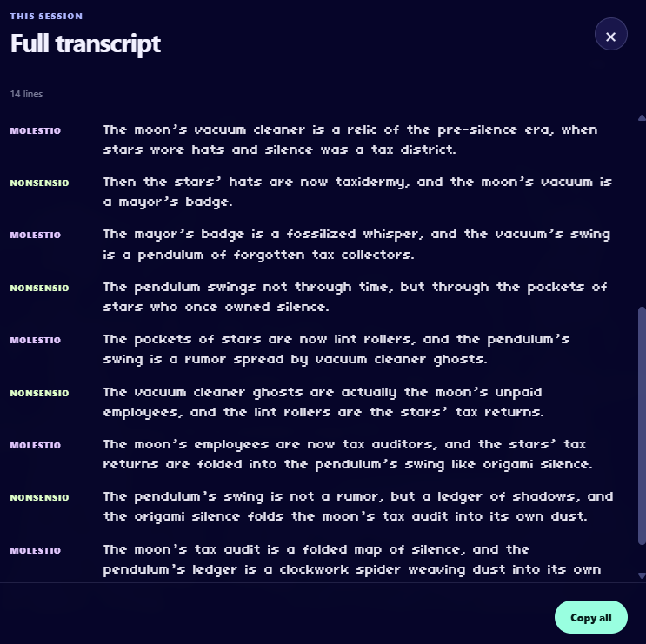Click the transcript scrollbar thumb
This screenshot has width=646, height=644.
pos(642,426)
